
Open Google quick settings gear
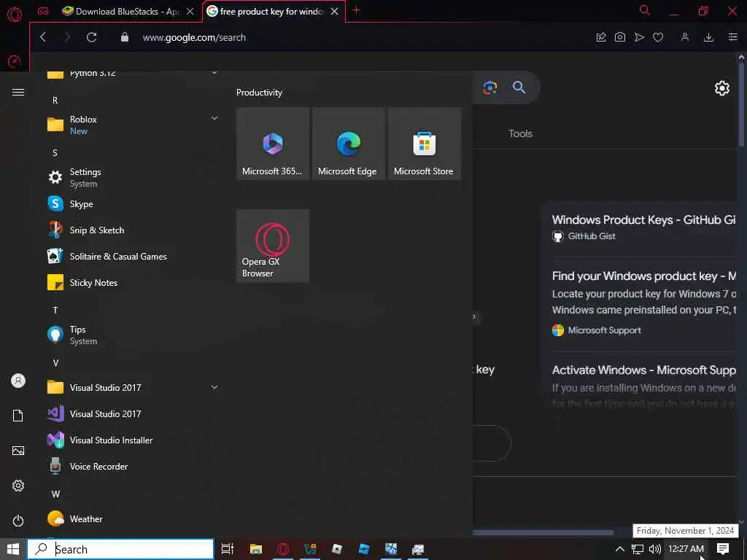point(721,88)
